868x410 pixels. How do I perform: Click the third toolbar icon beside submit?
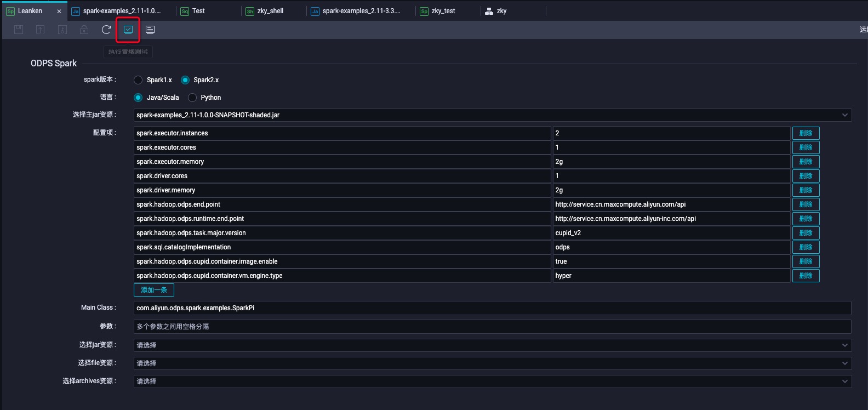click(62, 30)
